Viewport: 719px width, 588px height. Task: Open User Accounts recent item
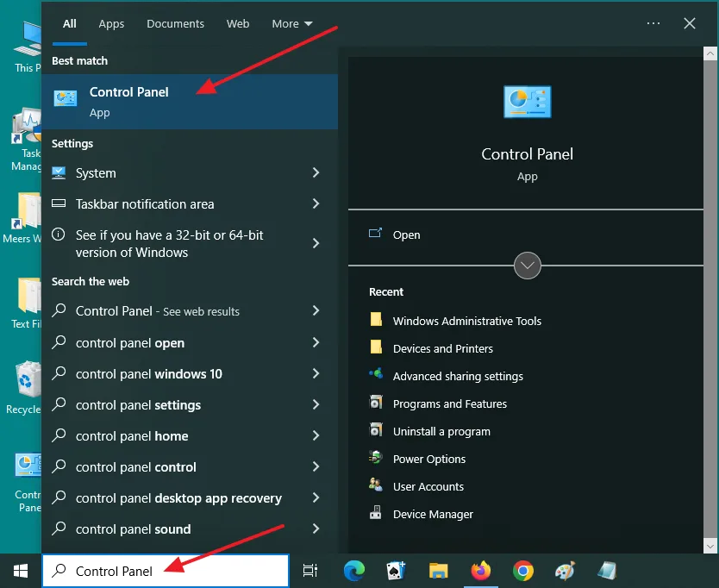428,486
